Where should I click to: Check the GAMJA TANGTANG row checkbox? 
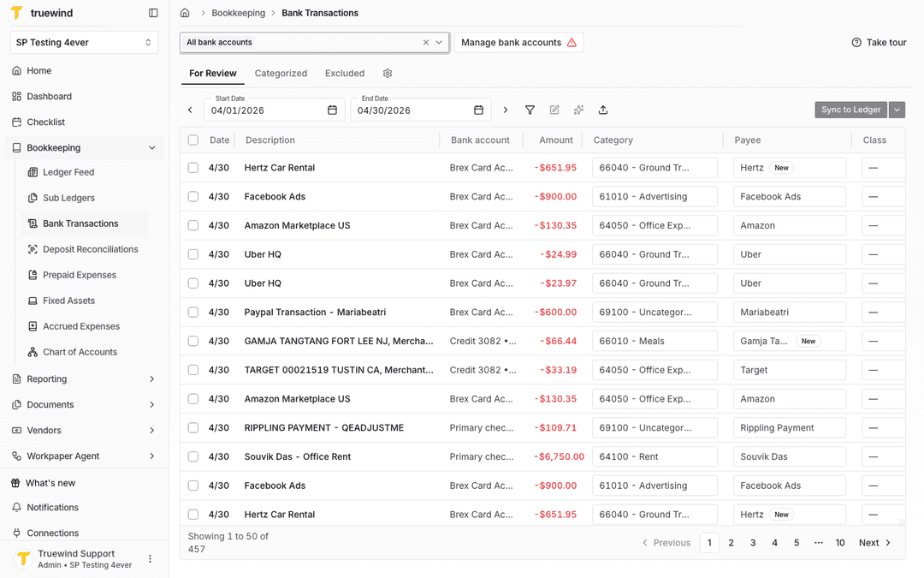coord(193,341)
